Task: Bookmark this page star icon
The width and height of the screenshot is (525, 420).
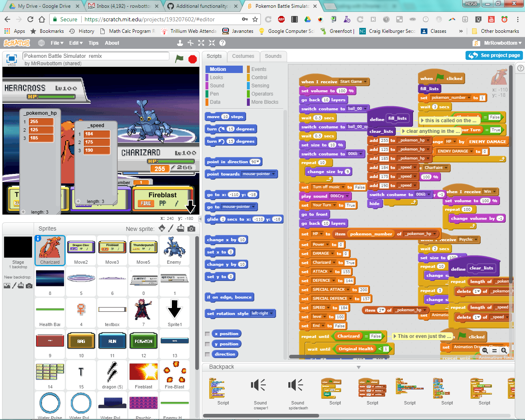Action: point(255,19)
